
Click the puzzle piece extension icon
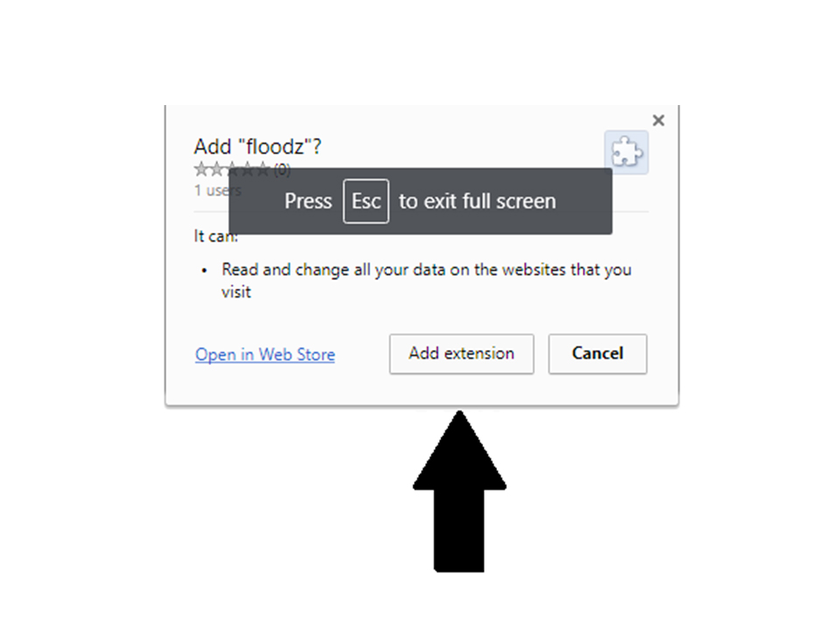(x=626, y=152)
